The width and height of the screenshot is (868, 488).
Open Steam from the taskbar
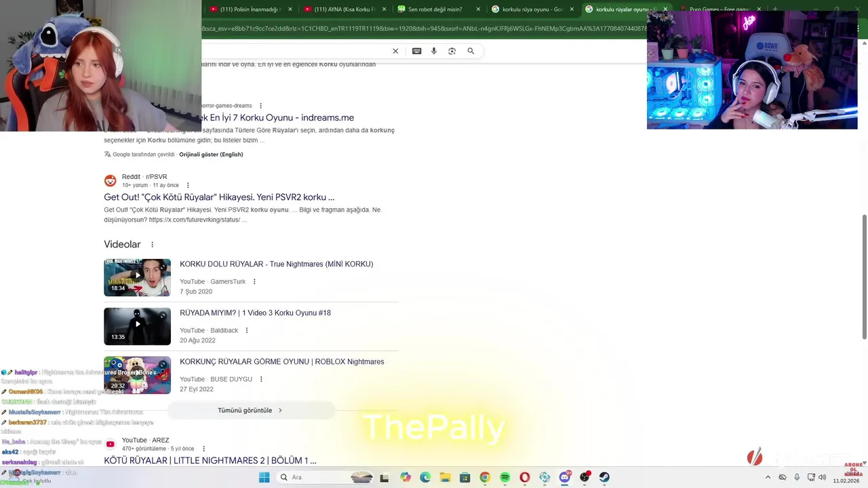(x=604, y=477)
